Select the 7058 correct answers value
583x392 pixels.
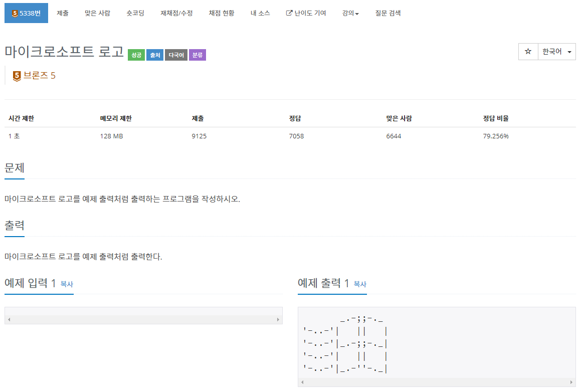(296, 136)
